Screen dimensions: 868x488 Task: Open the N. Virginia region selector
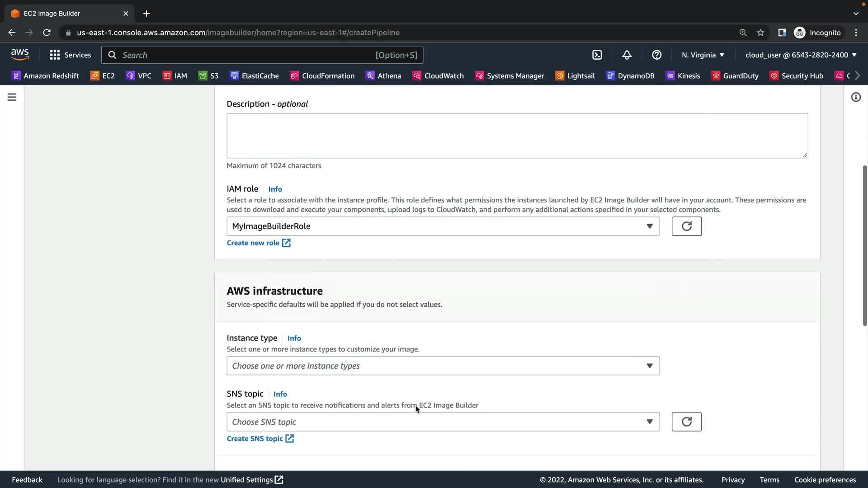click(x=703, y=55)
